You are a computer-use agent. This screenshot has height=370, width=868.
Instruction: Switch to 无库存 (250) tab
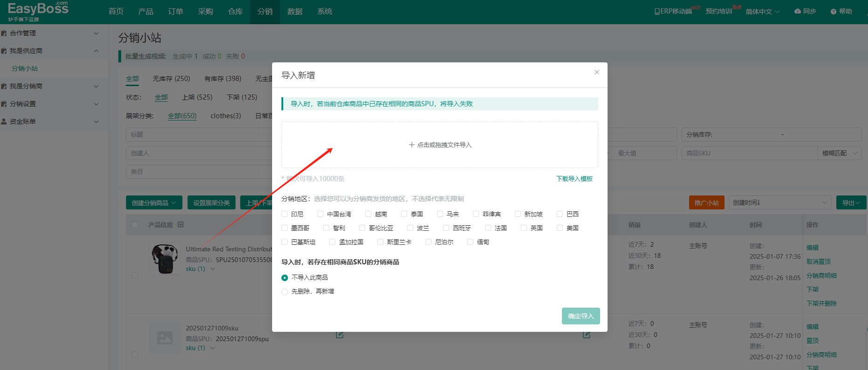click(171, 79)
